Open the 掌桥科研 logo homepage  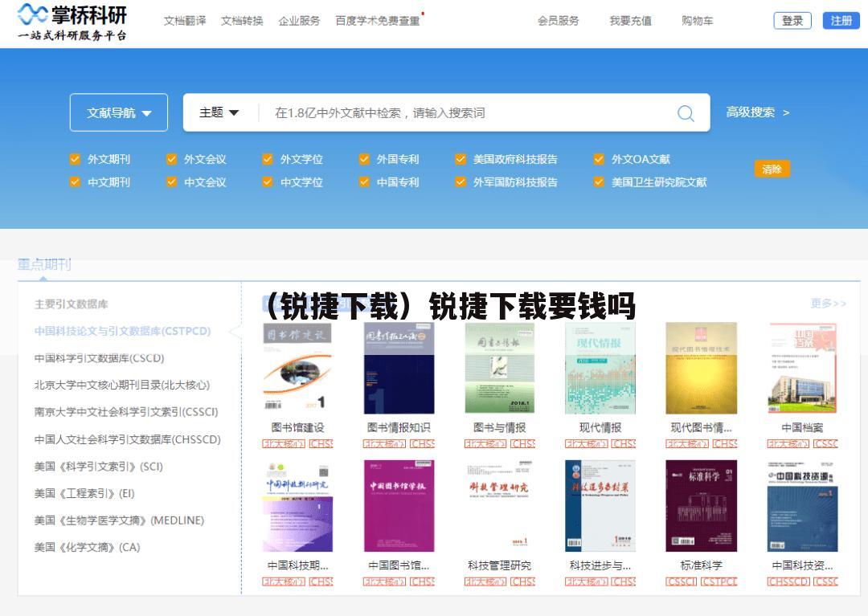[x=72, y=22]
